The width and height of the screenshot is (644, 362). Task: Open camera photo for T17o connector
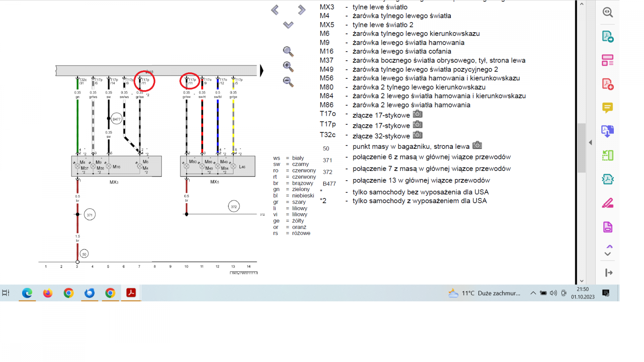tap(418, 114)
